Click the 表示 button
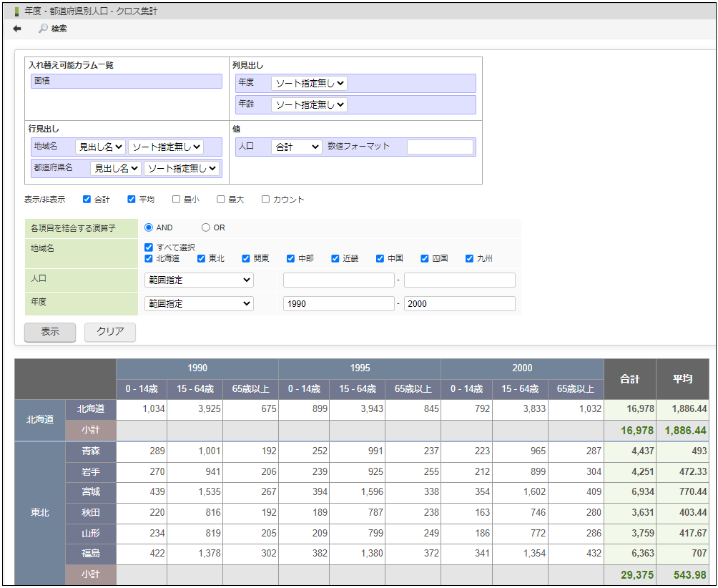This screenshot has width=718, height=588. coord(50,332)
